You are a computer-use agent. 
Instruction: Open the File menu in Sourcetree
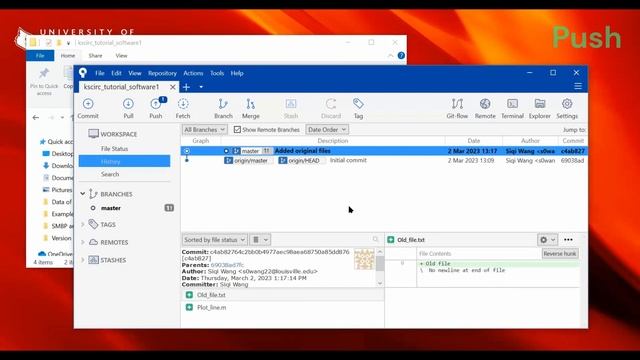click(x=100, y=73)
